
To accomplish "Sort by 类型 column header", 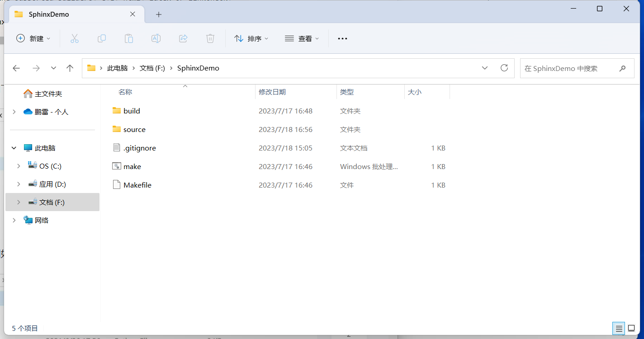I will 347,92.
